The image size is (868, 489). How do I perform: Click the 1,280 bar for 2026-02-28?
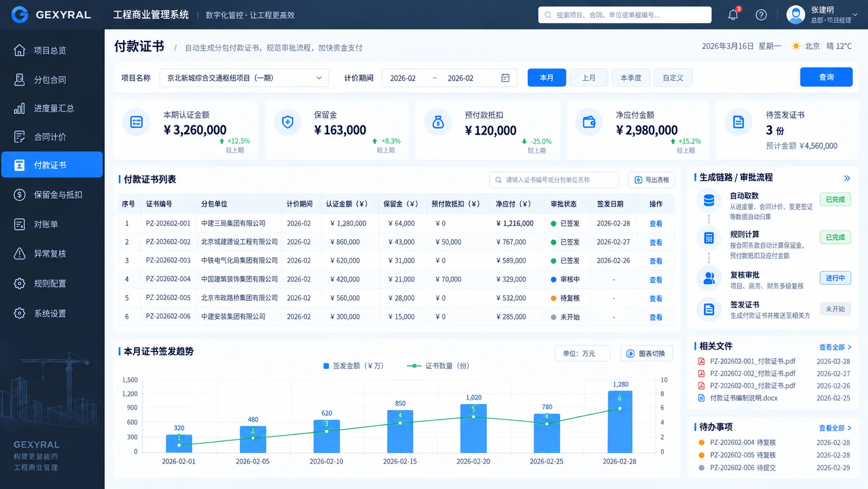[620, 421]
